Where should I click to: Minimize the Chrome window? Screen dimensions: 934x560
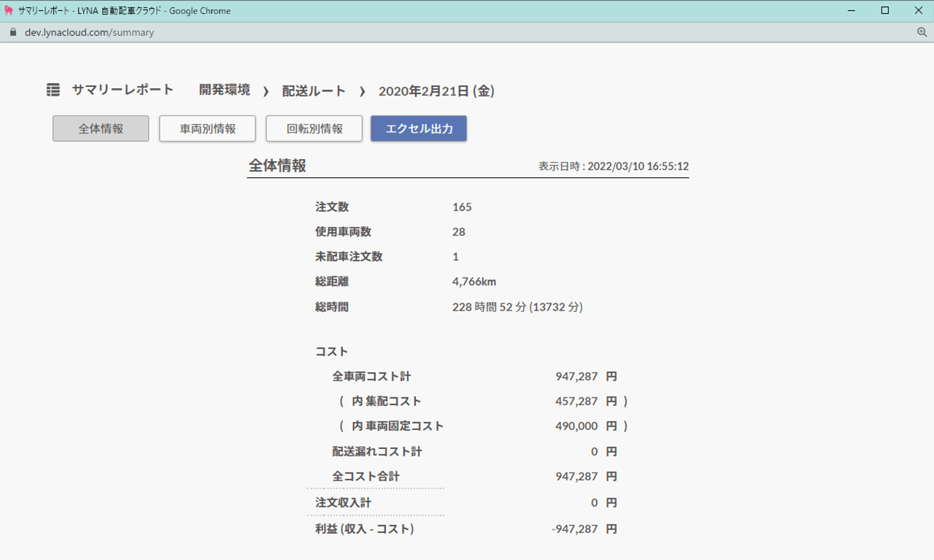[x=851, y=11]
